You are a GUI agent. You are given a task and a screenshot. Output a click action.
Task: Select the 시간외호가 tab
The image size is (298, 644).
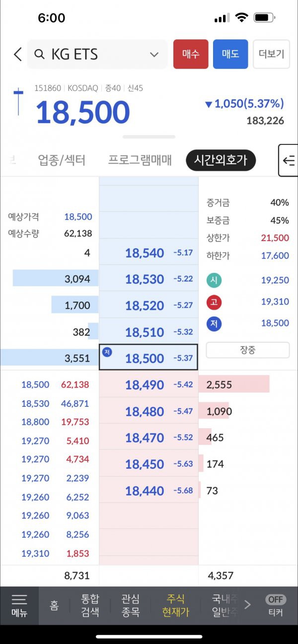[x=221, y=160]
